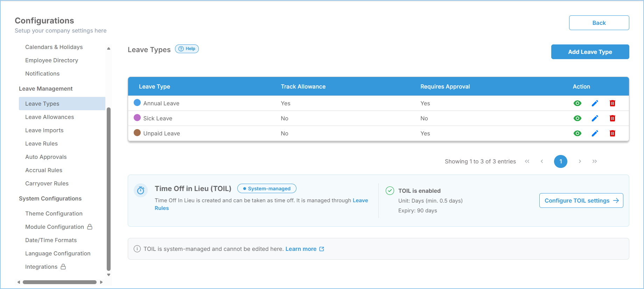Click the info icon in TOIL notice
This screenshot has height=289, width=644.
[x=137, y=249]
